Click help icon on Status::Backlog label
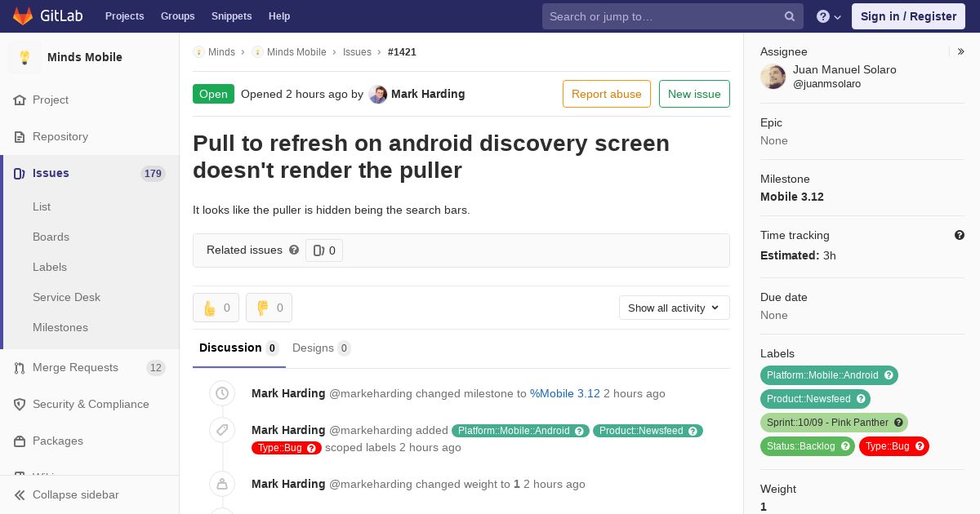The height and width of the screenshot is (514, 980). pyautogui.click(x=845, y=446)
